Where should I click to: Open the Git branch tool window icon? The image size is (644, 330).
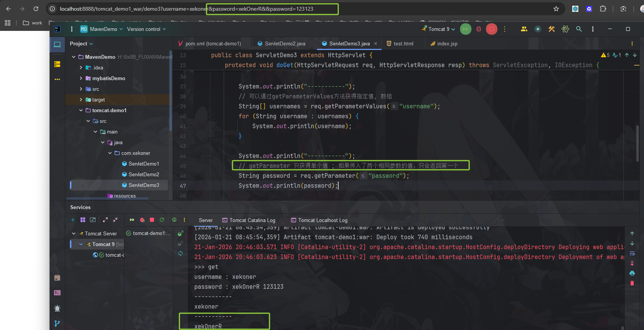[x=57, y=324]
